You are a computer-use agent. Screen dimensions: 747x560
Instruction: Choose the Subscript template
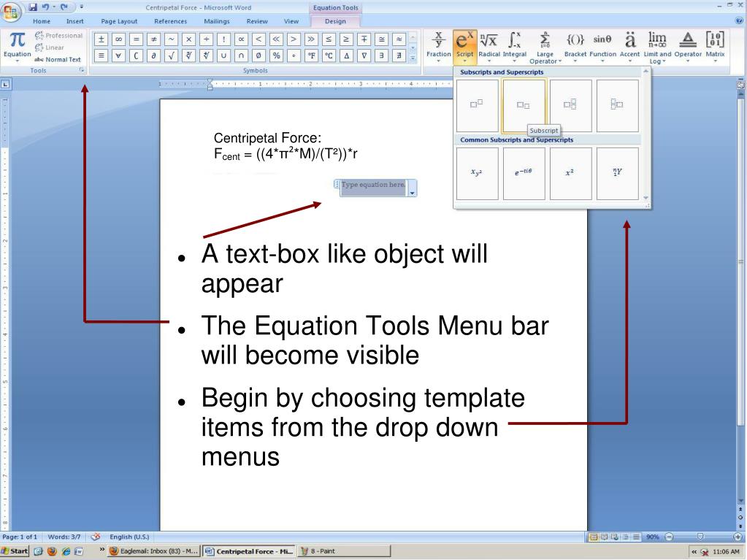[524, 106]
